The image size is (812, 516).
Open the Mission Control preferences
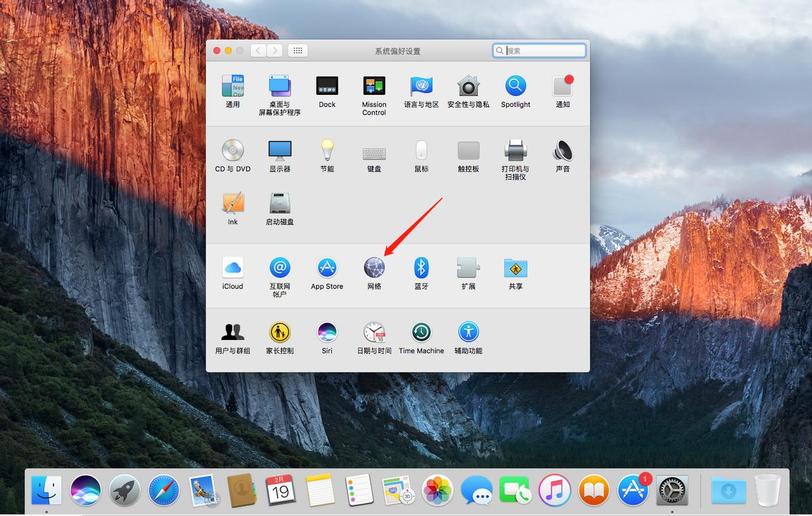[x=374, y=86]
